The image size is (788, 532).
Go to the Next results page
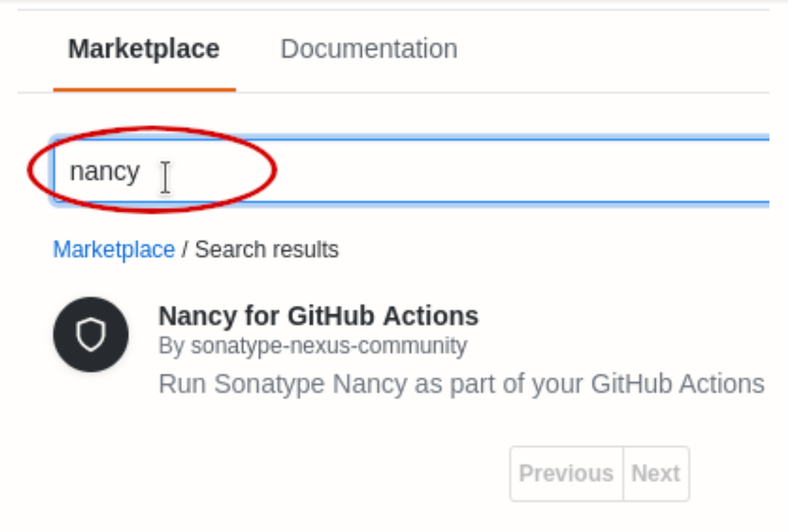(656, 474)
